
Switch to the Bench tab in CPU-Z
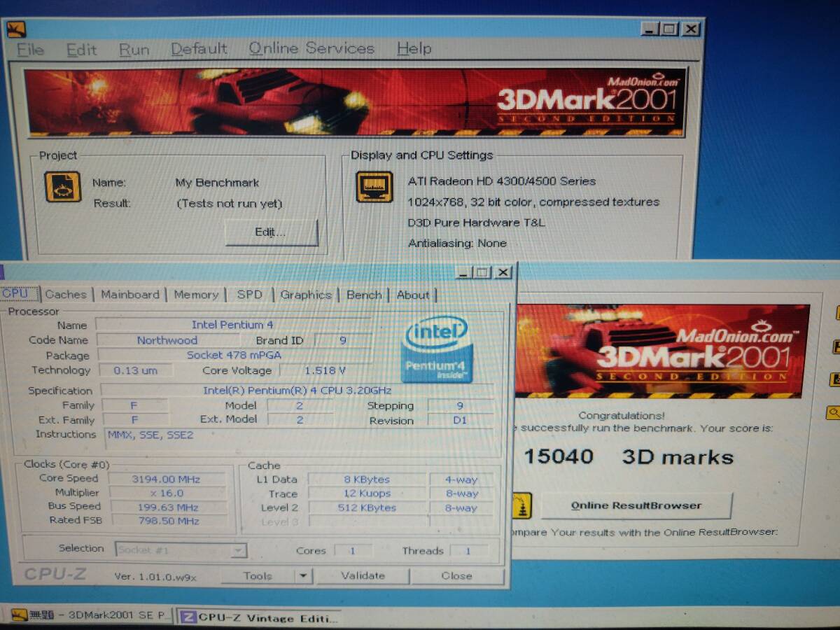pos(364,295)
